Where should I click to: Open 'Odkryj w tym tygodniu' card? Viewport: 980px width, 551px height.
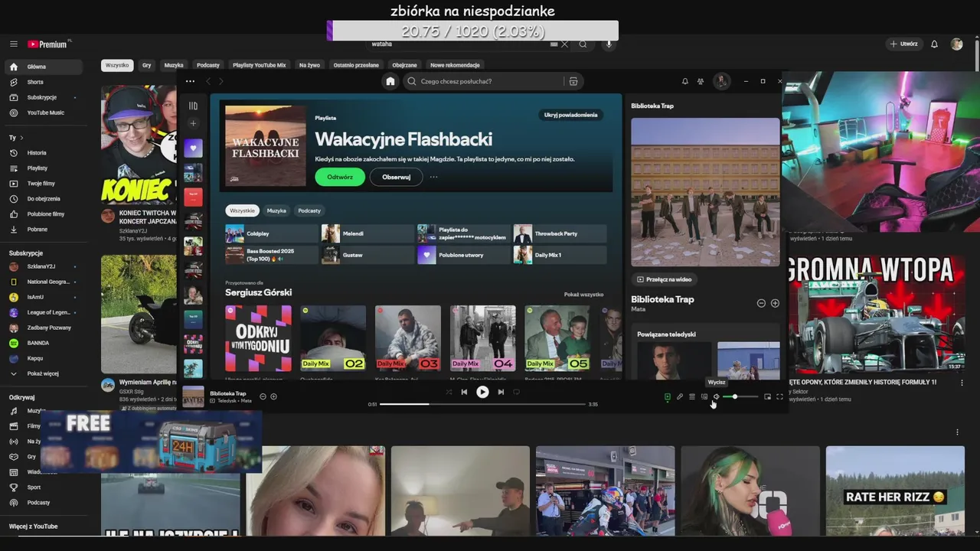coord(258,338)
